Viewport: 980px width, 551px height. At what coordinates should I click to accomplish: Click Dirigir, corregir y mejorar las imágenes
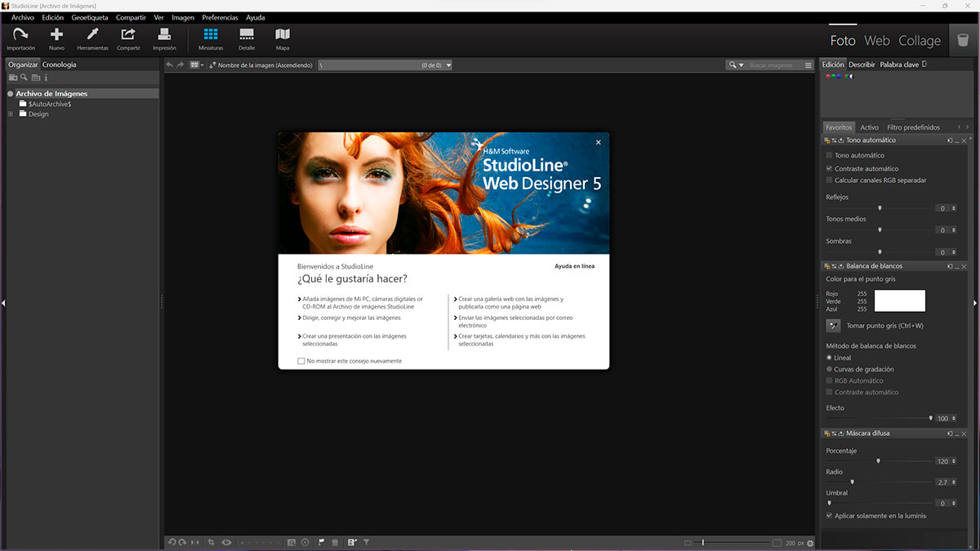coord(350,318)
